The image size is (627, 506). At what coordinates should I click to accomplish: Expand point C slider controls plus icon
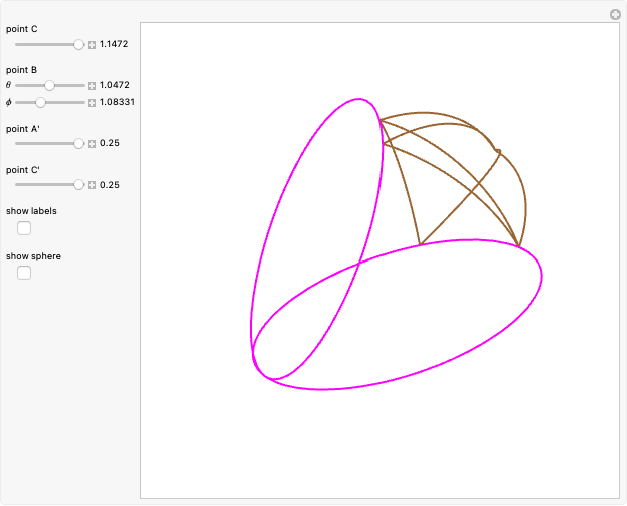[x=92, y=45]
